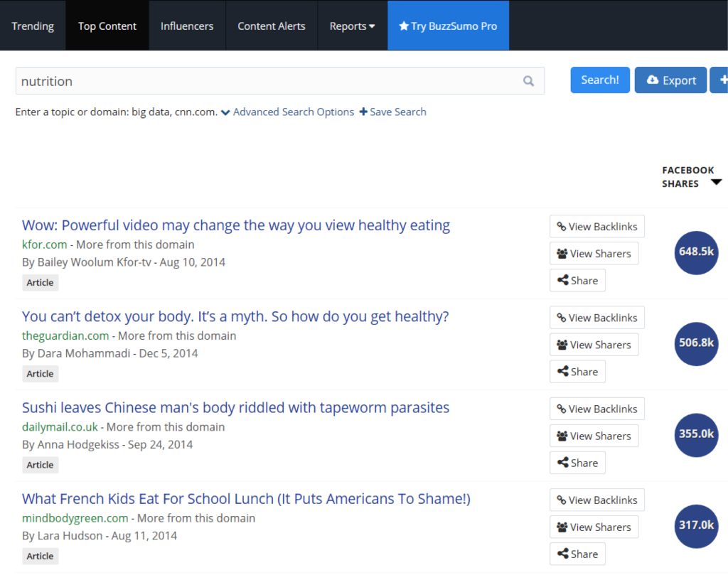View Backlinks for the Guardian detox article
Viewport: 728px width, 575px height.
(597, 318)
